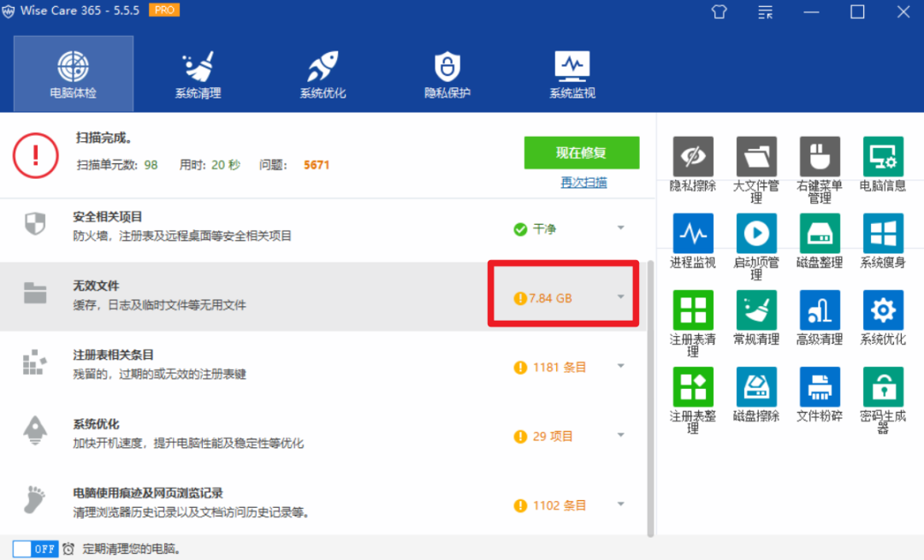This screenshot has width=924, height=560.
Task: Click the alarm clock schedule icon
Action: [x=68, y=549]
